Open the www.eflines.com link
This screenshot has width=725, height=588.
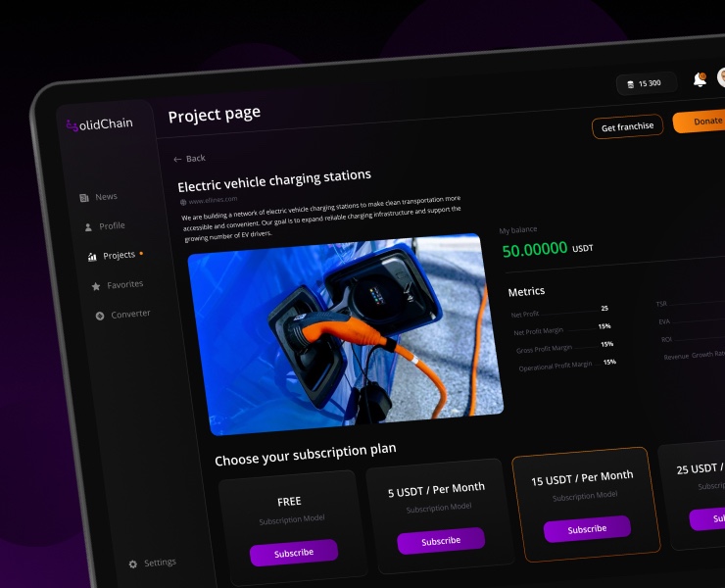(213, 200)
